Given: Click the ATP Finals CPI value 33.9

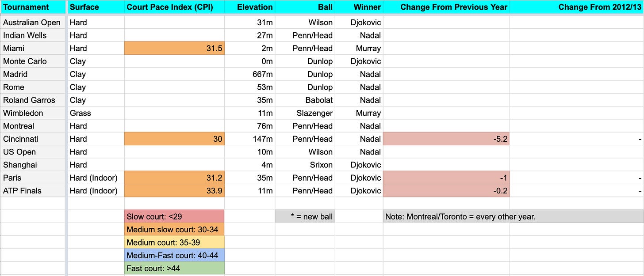Looking at the screenshot, I should pyautogui.click(x=174, y=191).
